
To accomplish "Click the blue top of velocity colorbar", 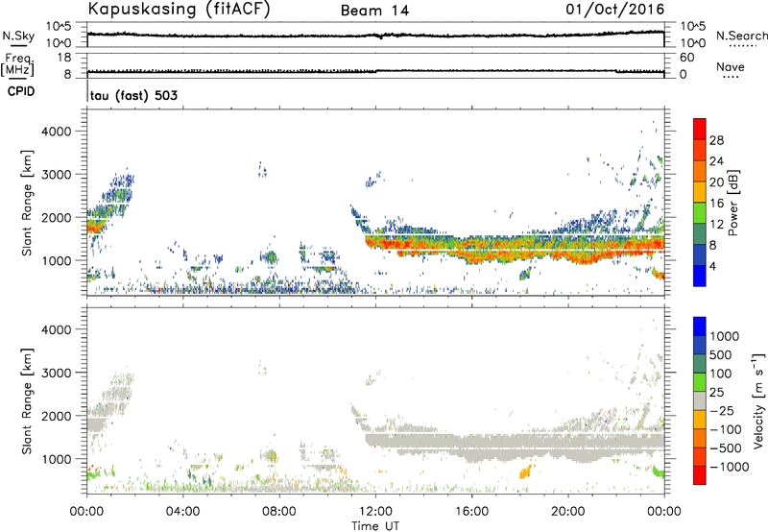I will [700, 326].
